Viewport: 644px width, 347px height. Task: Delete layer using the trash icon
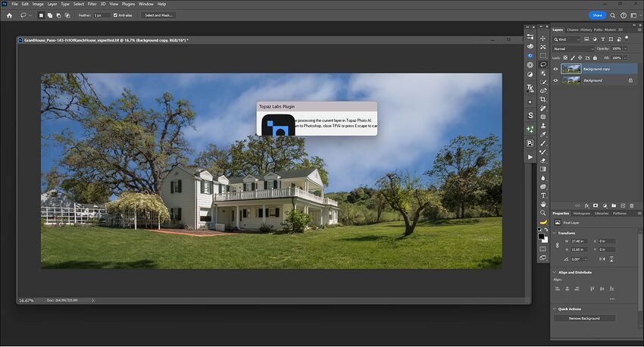pos(633,205)
